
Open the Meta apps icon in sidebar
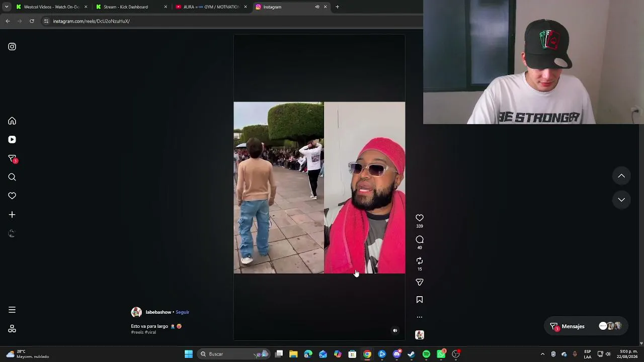[12, 329]
